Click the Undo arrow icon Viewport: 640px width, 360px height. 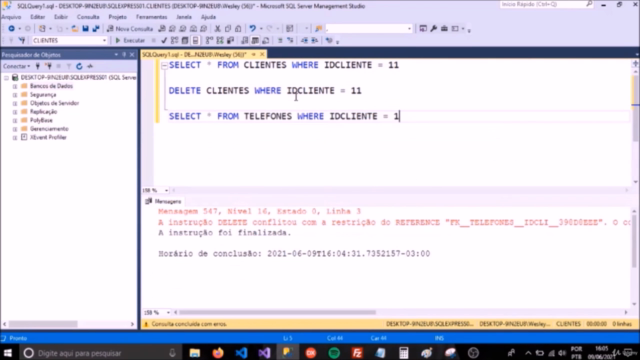pos(252,29)
